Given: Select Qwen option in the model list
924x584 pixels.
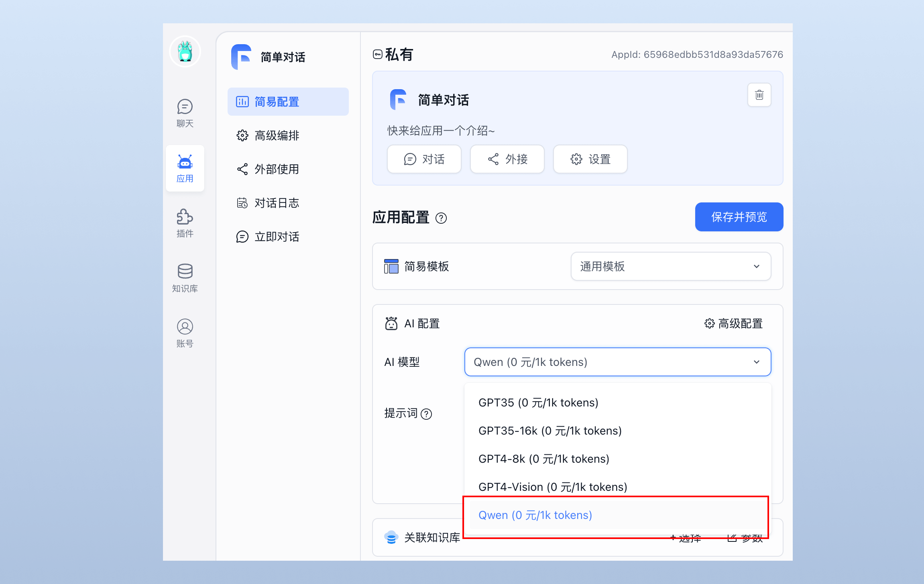Looking at the screenshot, I should coord(535,515).
